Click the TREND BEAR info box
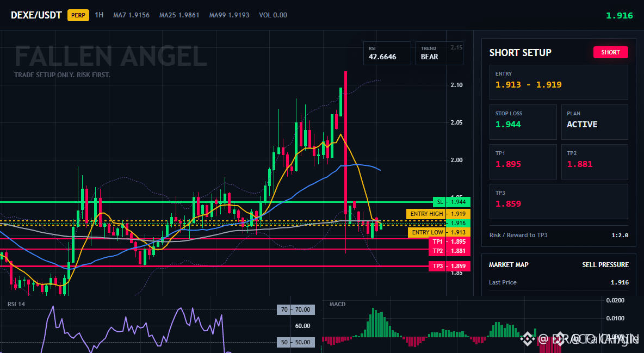The width and height of the screenshot is (644, 353). 439,53
